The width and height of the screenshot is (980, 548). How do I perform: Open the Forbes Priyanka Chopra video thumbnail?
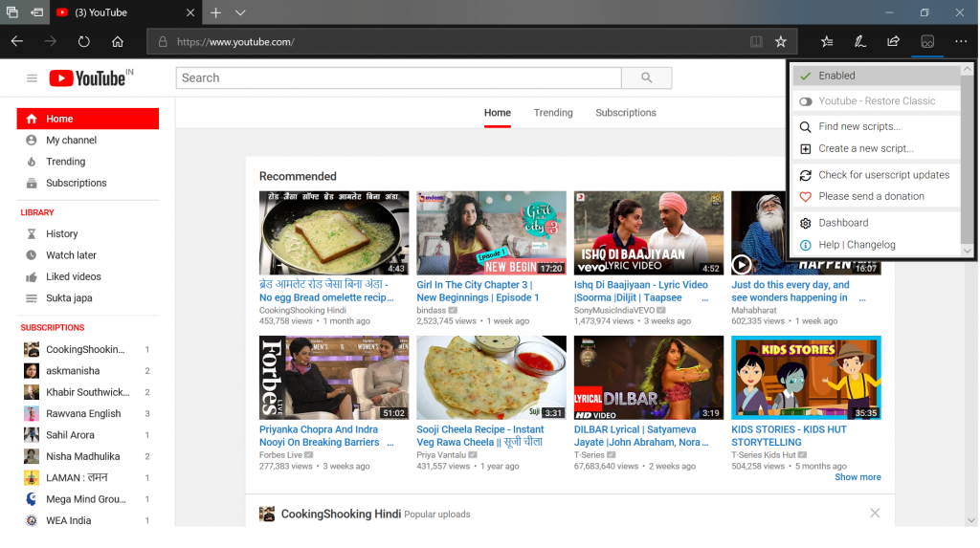point(334,378)
